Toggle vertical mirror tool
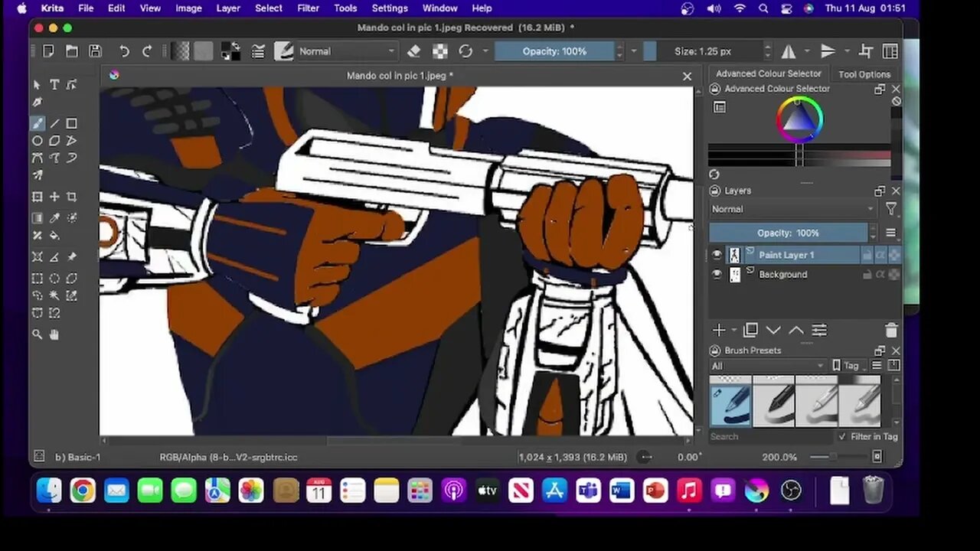 pyautogui.click(x=828, y=51)
